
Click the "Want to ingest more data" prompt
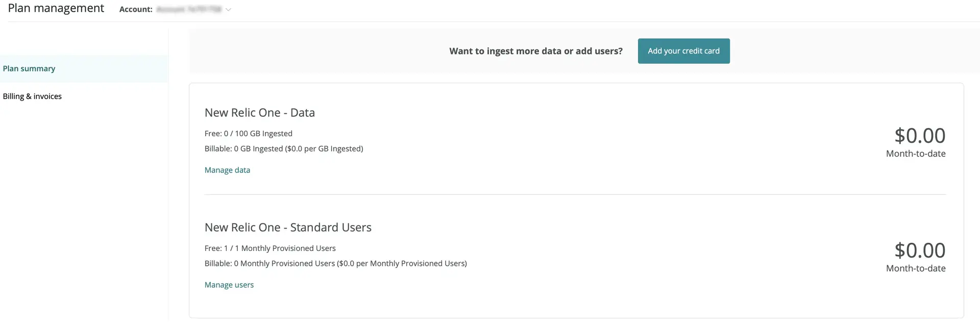(535, 52)
